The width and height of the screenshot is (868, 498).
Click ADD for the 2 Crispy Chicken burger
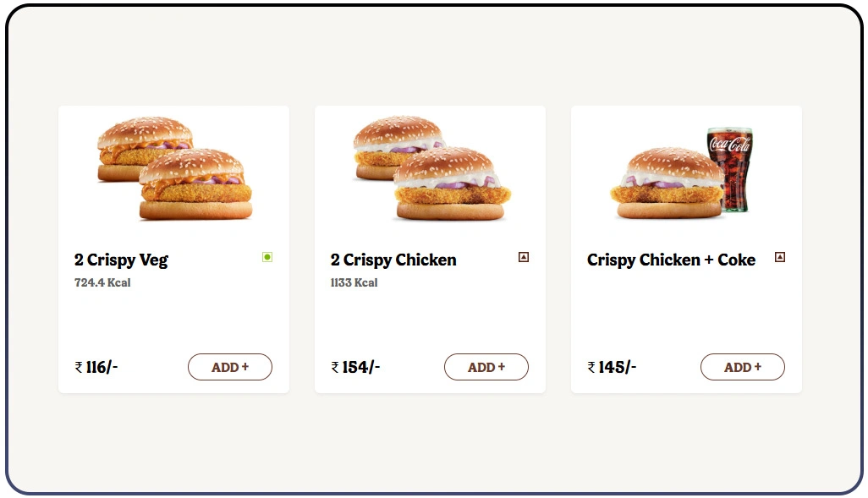(x=486, y=367)
